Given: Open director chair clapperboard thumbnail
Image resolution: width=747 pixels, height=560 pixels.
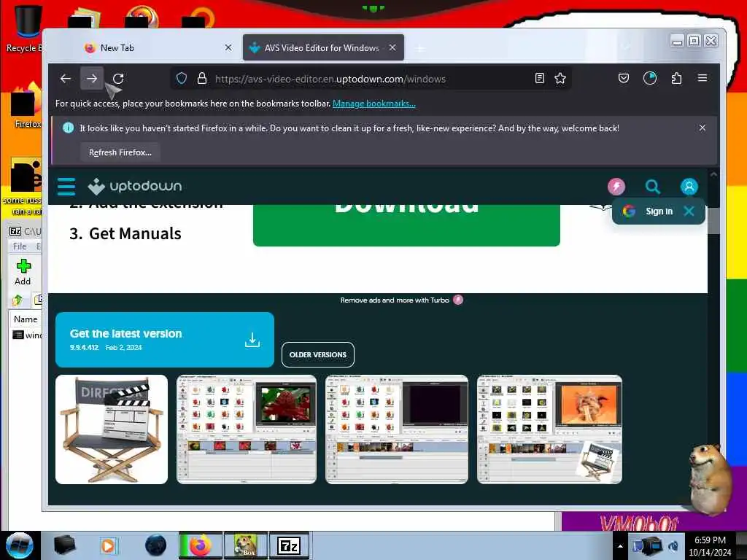Looking at the screenshot, I should pyautogui.click(x=112, y=429).
